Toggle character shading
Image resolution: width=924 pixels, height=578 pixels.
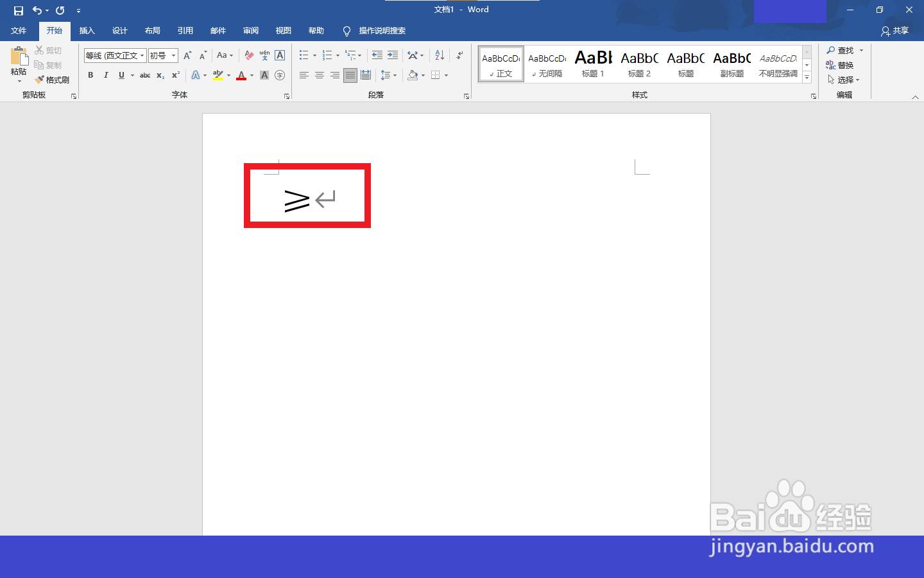coord(264,75)
